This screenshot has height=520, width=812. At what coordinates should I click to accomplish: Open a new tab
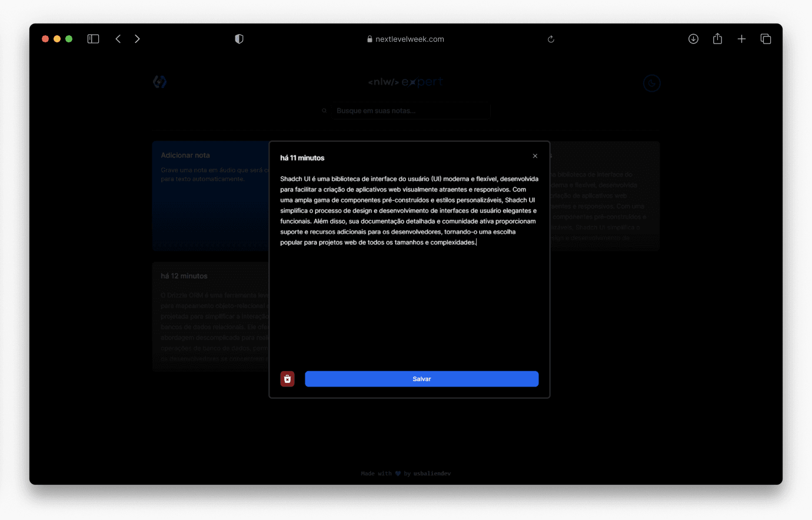click(x=741, y=39)
